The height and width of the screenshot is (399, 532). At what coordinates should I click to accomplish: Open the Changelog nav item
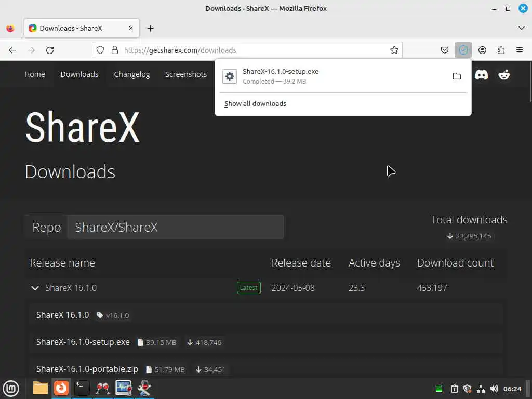(x=131, y=74)
